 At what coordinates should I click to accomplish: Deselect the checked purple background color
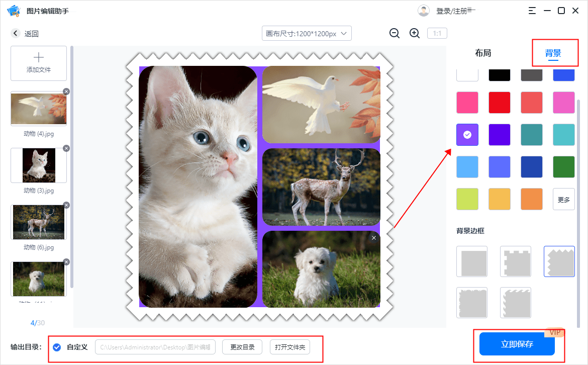click(467, 134)
